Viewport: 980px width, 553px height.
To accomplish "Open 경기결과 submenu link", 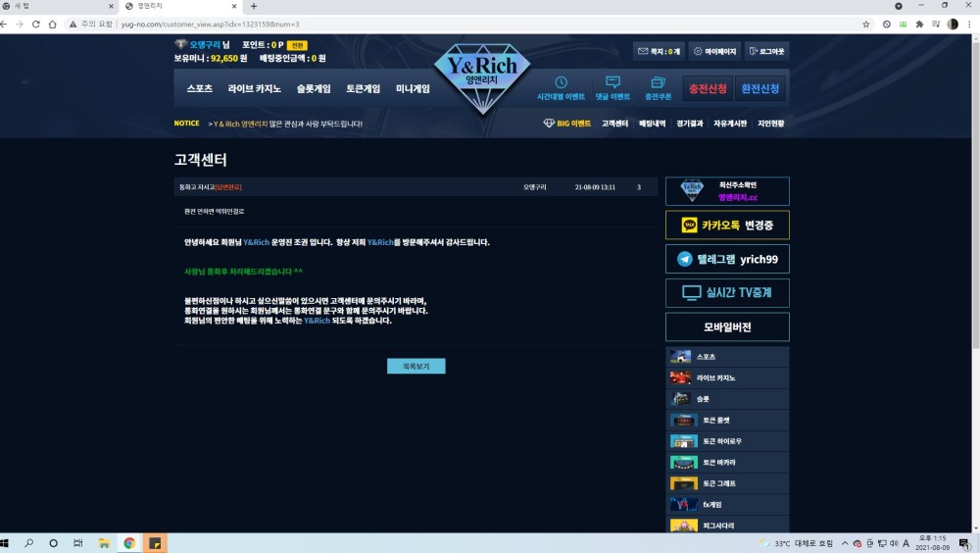I will 689,124.
